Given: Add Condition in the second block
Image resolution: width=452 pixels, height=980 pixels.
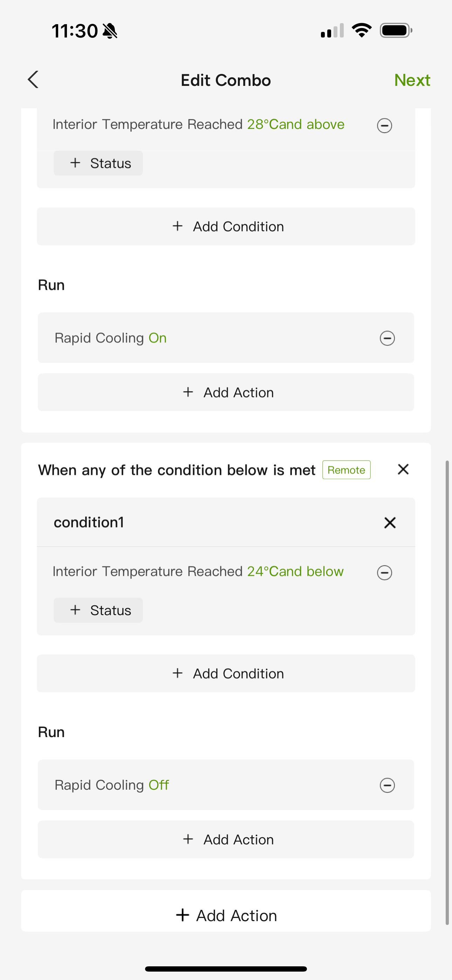Looking at the screenshot, I should [226, 673].
